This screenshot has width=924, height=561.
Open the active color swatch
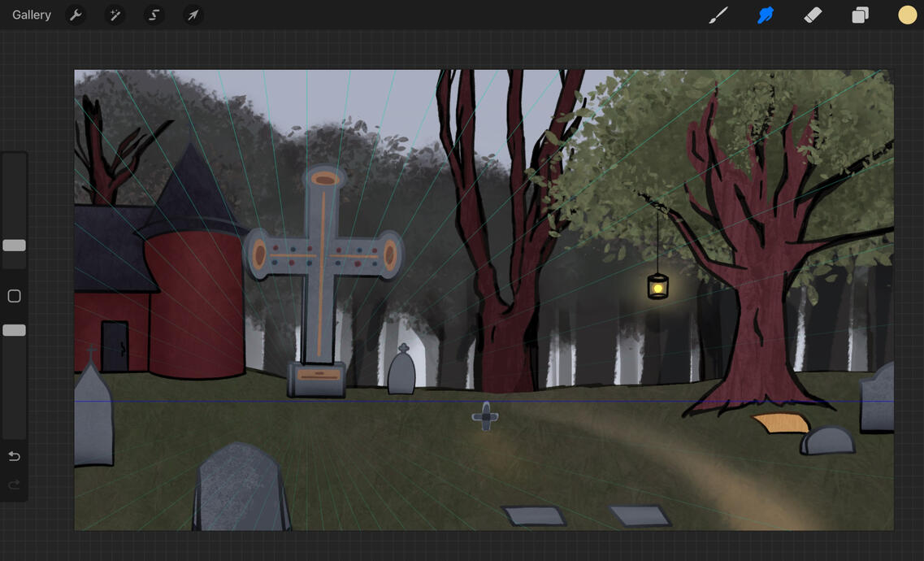(907, 15)
